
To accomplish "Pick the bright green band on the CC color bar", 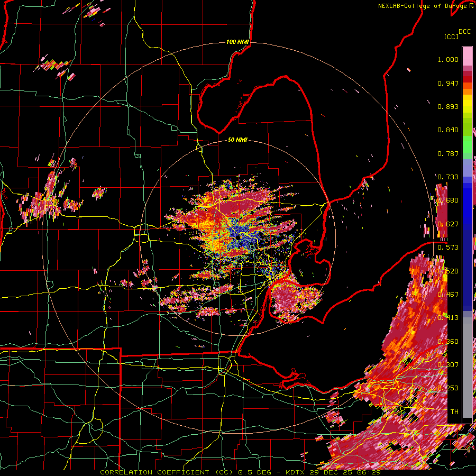I will [x=467, y=144].
